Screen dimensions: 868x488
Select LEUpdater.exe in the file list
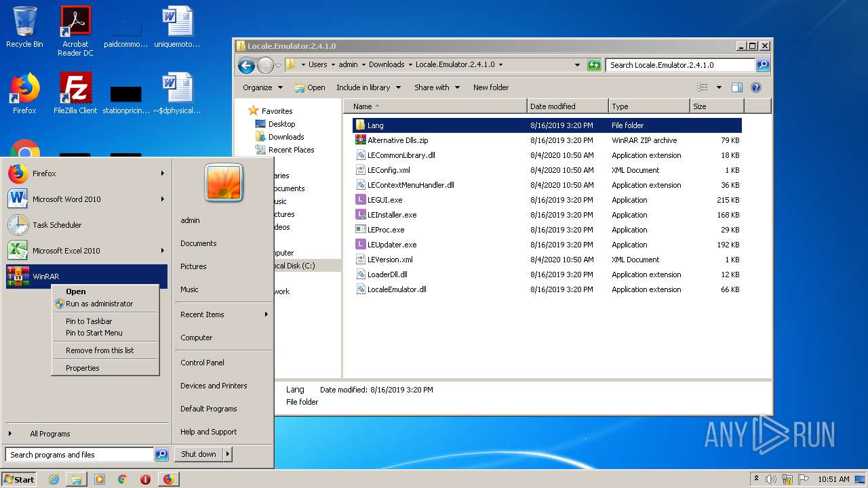tap(392, 245)
